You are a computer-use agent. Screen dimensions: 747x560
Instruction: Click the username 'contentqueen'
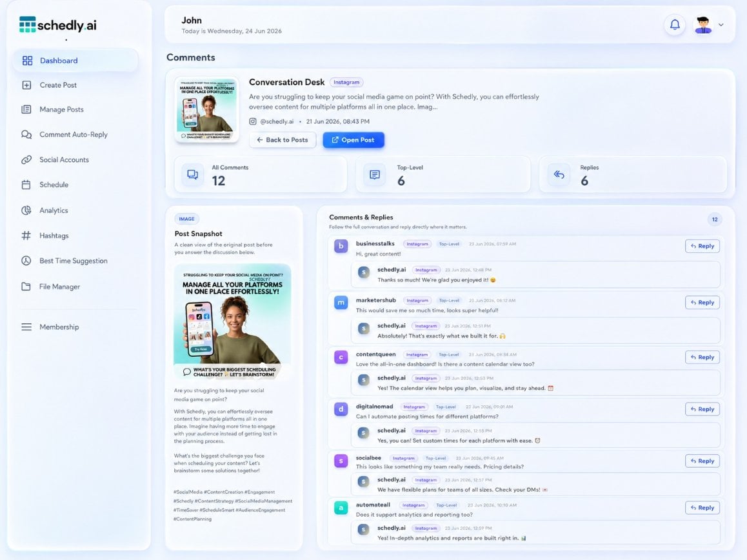(x=376, y=354)
